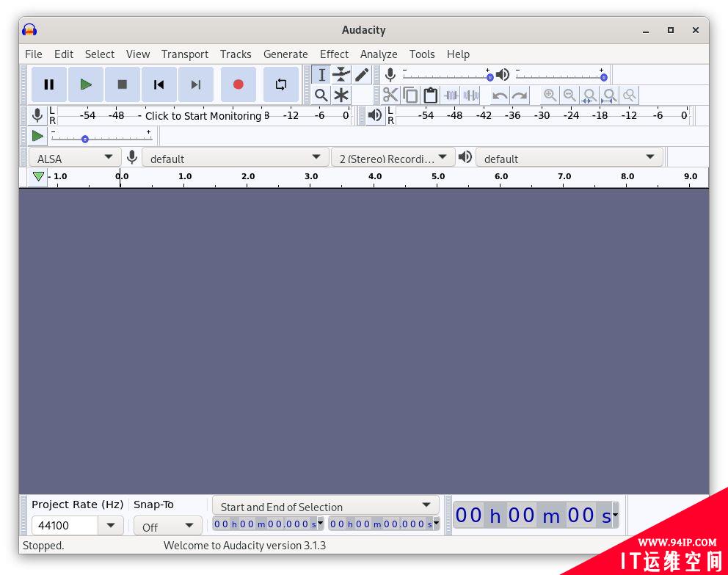Click the Zoom In icon
The width and height of the screenshot is (728, 575).
(x=550, y=95)
